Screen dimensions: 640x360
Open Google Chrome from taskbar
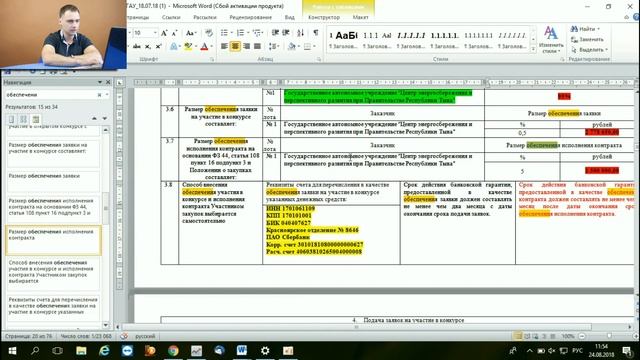(x=173, y=351)
